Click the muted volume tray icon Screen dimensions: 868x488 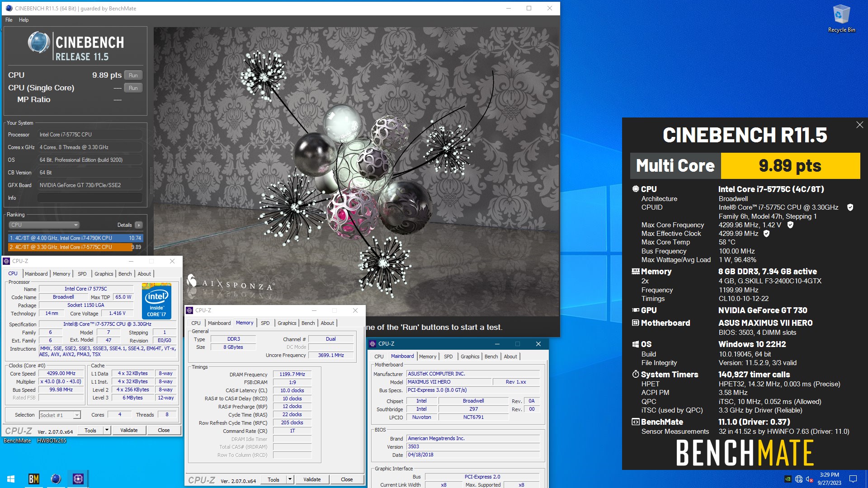point(810,479)
